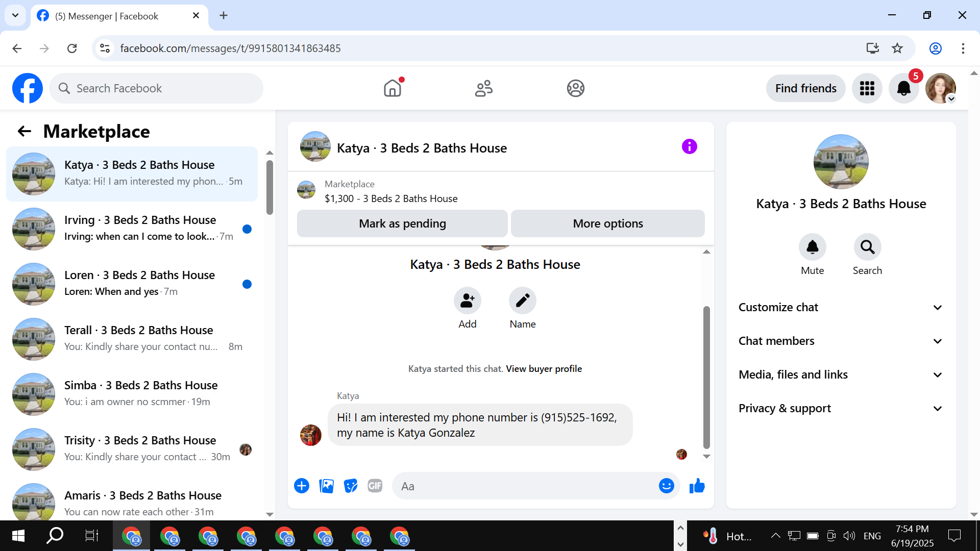The width and height of the screenshot is (980, 551).
Task: Expand the Chat members section
Action: coord(841,341)
